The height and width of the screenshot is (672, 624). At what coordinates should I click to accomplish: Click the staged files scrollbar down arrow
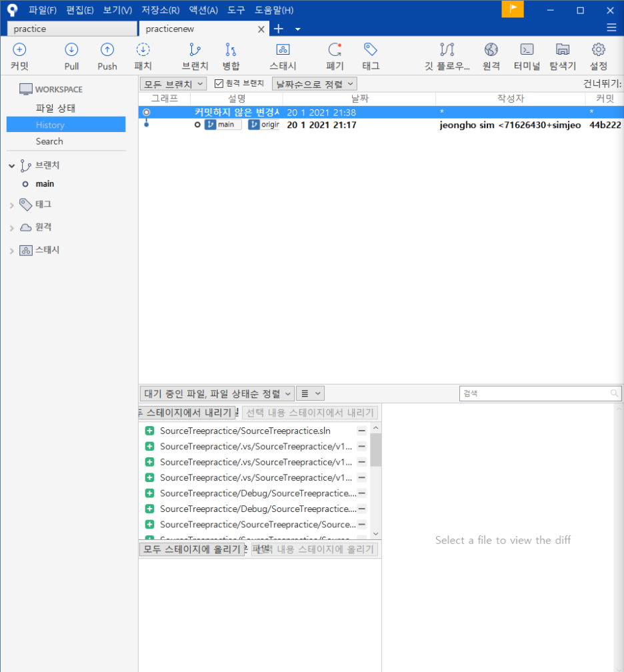click(x=376, y=534)
